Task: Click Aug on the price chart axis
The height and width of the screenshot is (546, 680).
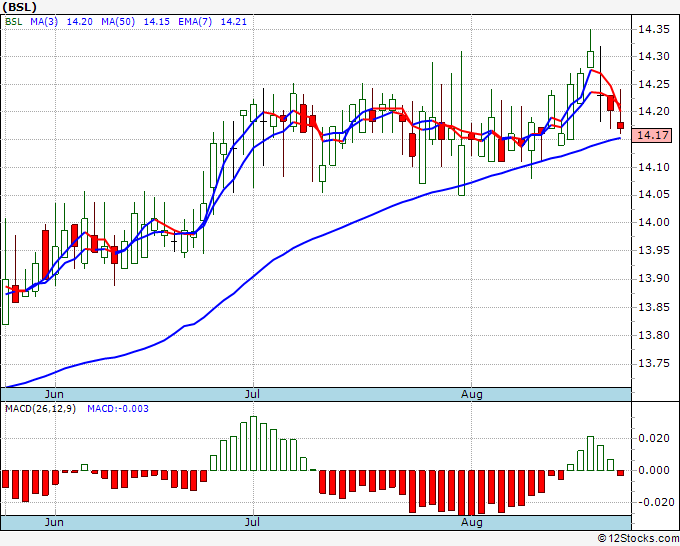Action: [x=472, y=395]
